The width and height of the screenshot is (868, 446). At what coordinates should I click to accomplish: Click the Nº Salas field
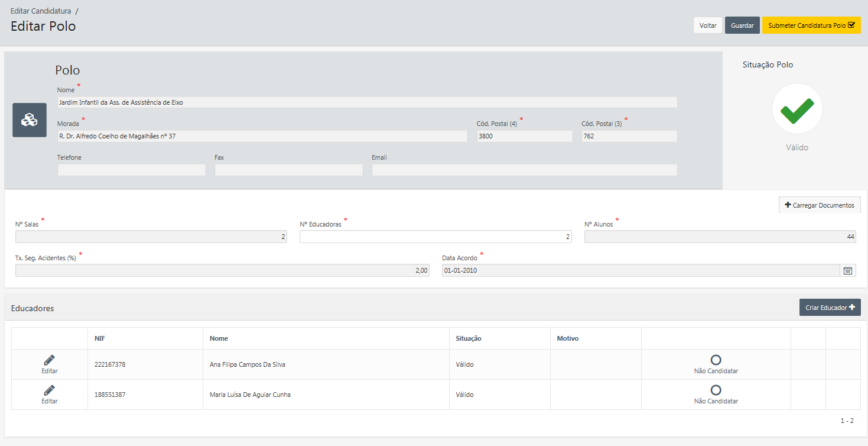tap(151, 237)
